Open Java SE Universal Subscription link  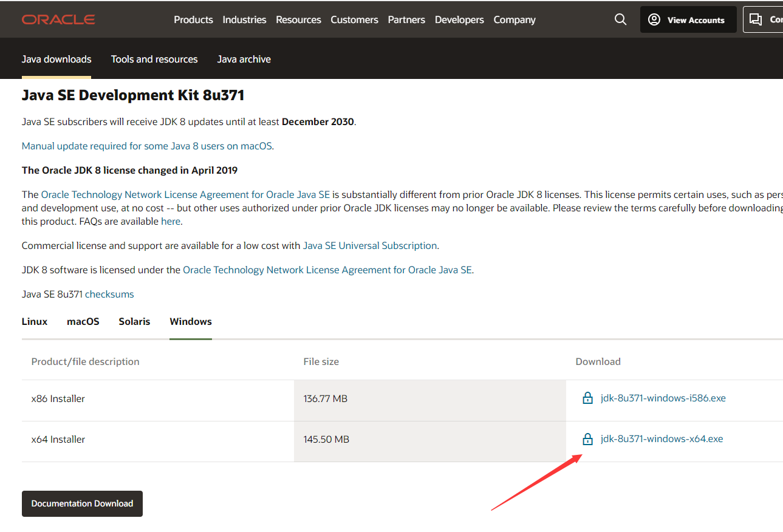[370, 245]
